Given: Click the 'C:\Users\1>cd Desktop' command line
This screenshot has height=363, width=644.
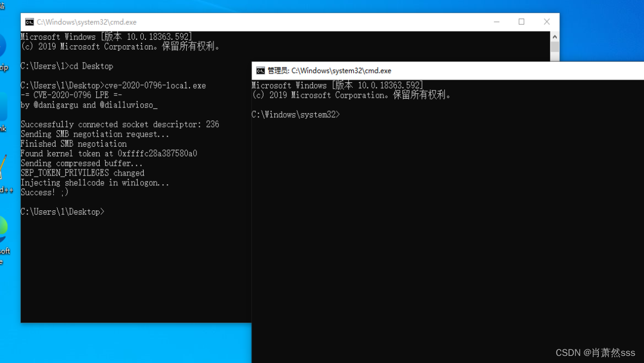Looking at the screenshot, I should coord(67,66).
